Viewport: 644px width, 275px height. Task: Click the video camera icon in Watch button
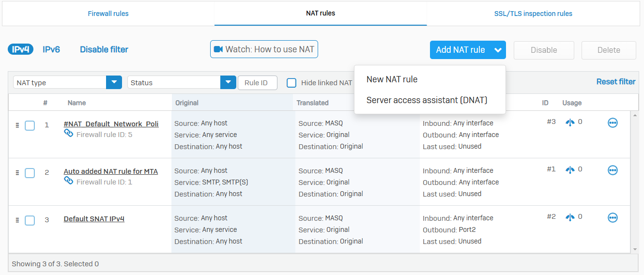point(218,49)
